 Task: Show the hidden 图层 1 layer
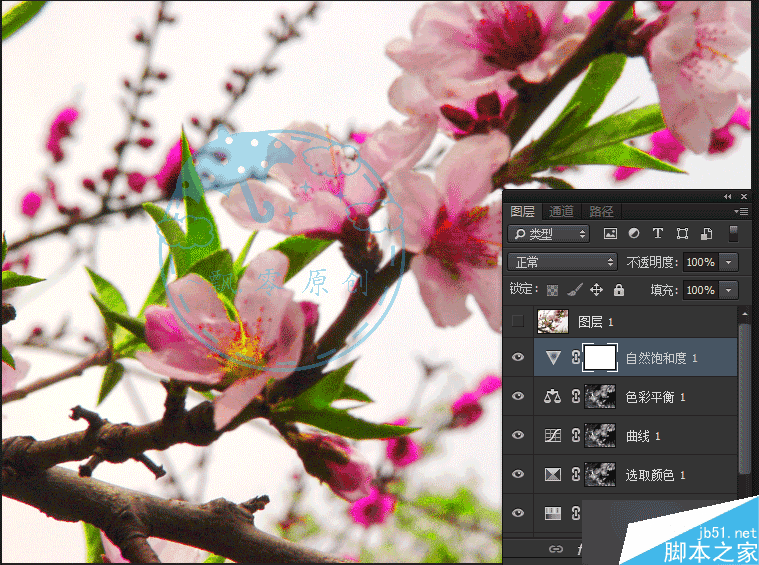(x=518, y=321)
